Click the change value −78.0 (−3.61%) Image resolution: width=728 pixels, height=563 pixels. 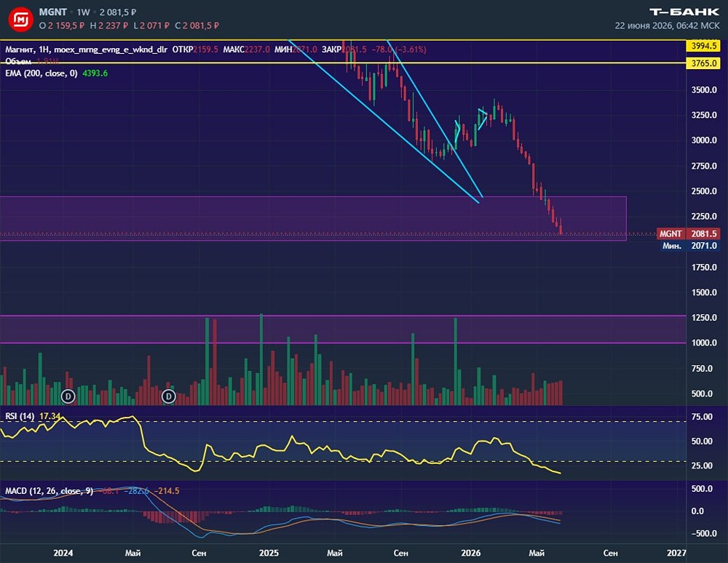[399, 49]
